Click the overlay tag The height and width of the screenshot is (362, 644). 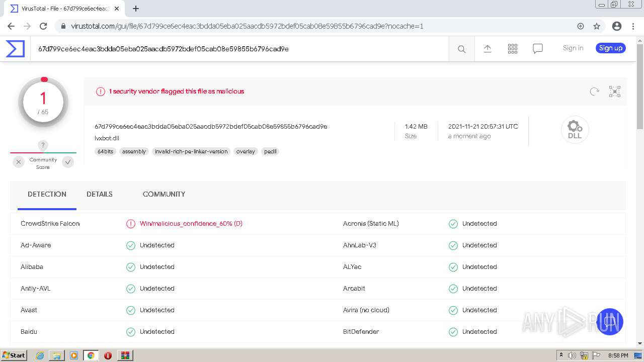(x=246, y=151)
